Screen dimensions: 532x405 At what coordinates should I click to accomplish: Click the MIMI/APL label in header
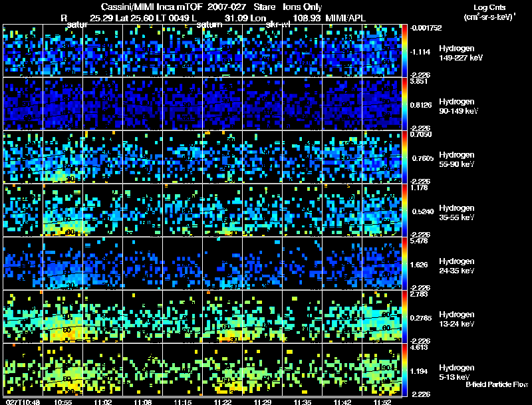tap(345, 18)
